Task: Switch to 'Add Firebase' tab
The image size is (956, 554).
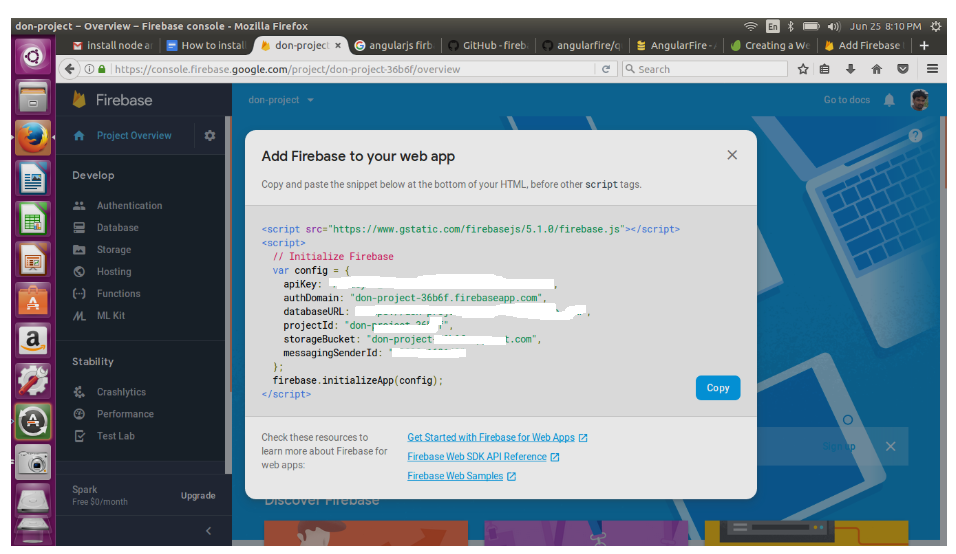Action: click(864, 46)
